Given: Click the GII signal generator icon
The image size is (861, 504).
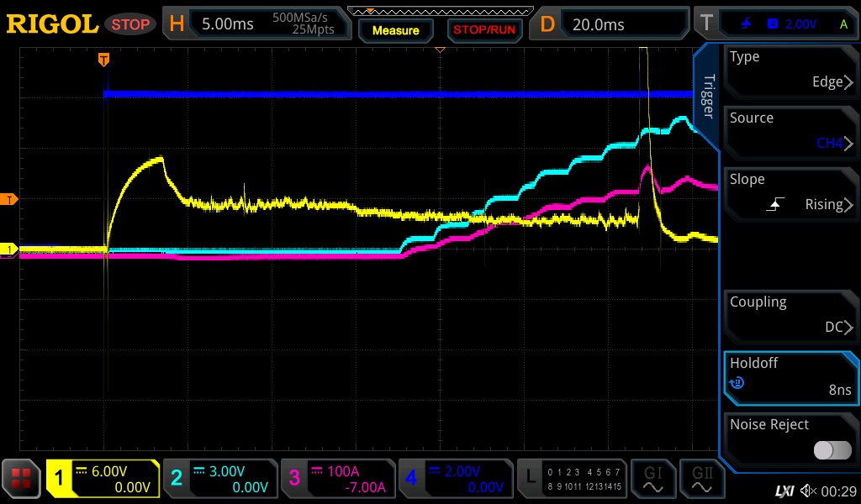Looking at the screenshot, I should [701, 479].
